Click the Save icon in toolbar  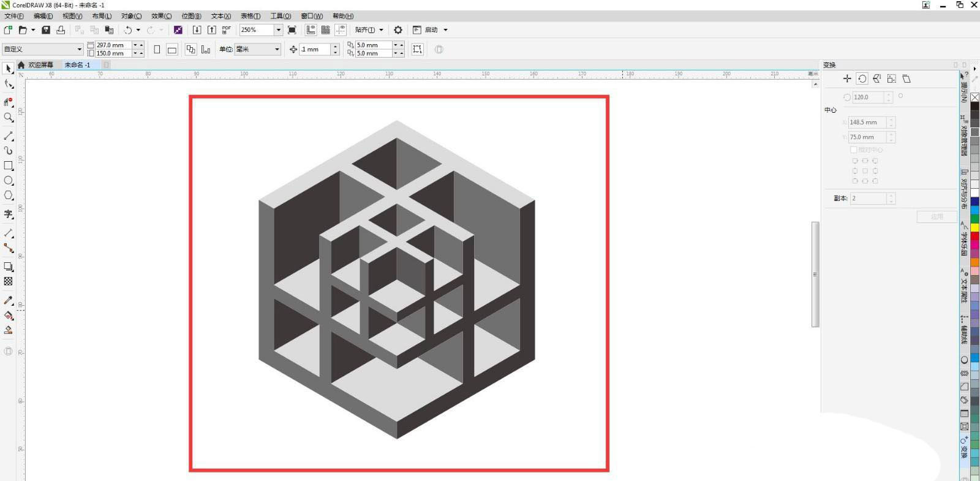pyautogui.click(x=46, y=30)
